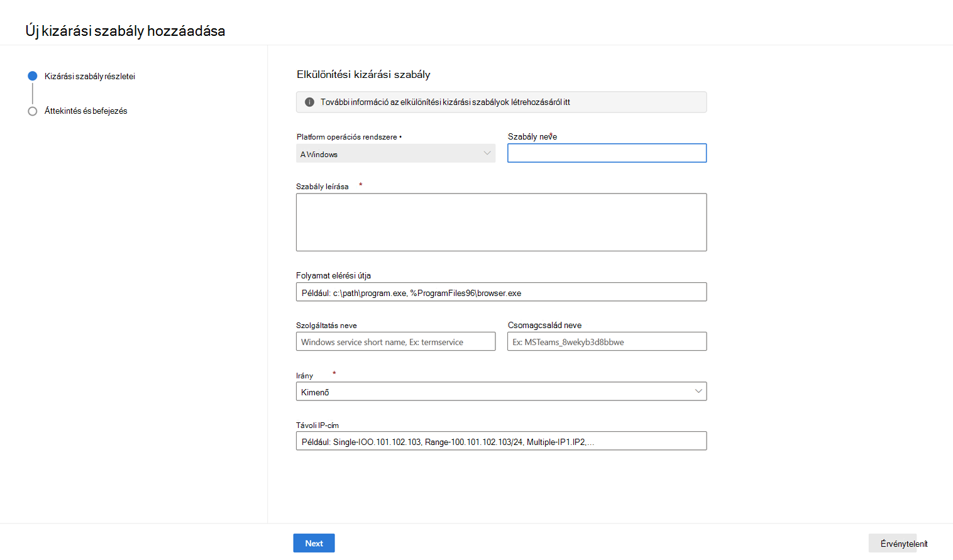Viewport: 953px width, 560px height.
Task: Click inside the Szabály leírása text area
Action: pos(501,222)
